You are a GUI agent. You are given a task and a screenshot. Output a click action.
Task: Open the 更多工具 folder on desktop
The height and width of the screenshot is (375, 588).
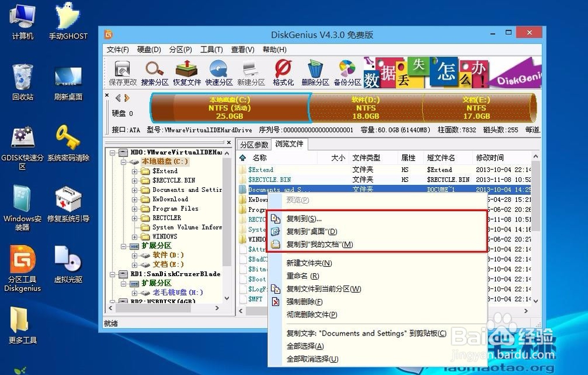click(22, 325)
